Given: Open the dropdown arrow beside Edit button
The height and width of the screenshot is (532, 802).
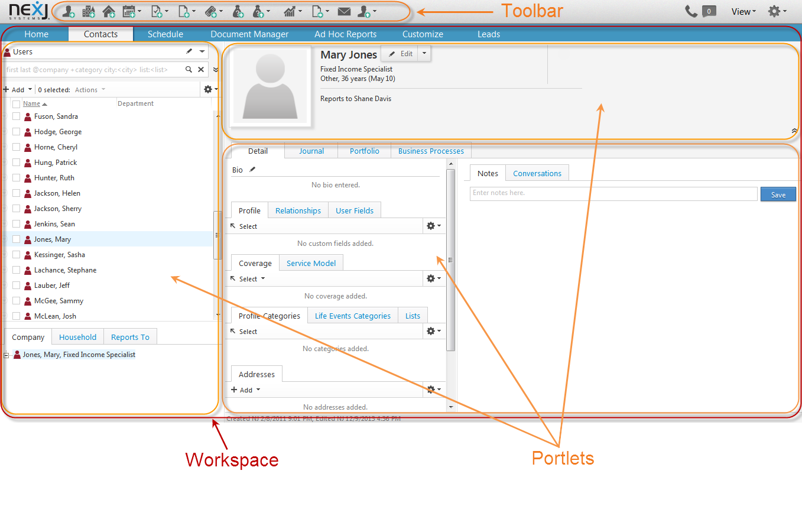Looking at the screenshot, I should (424, 53).
